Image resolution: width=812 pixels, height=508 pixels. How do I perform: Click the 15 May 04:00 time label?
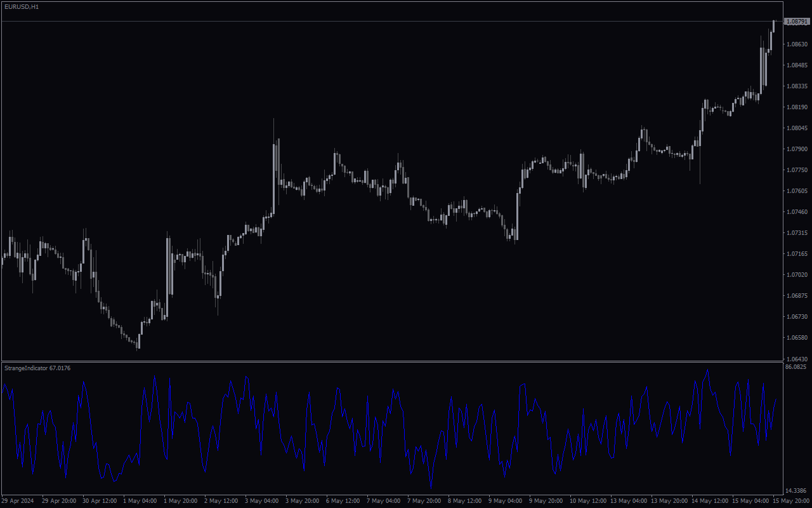[750, 501]
